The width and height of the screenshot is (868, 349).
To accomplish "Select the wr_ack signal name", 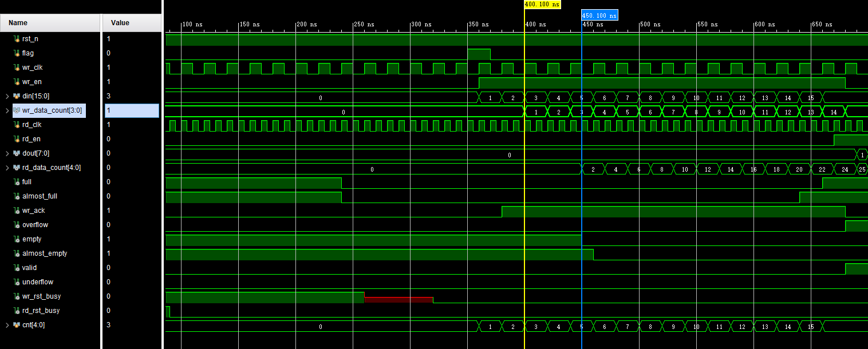I will click(x=34, y=211).
